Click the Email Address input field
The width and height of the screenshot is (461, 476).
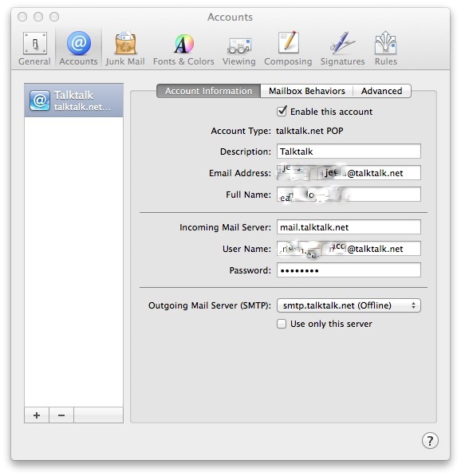[349, 173]
